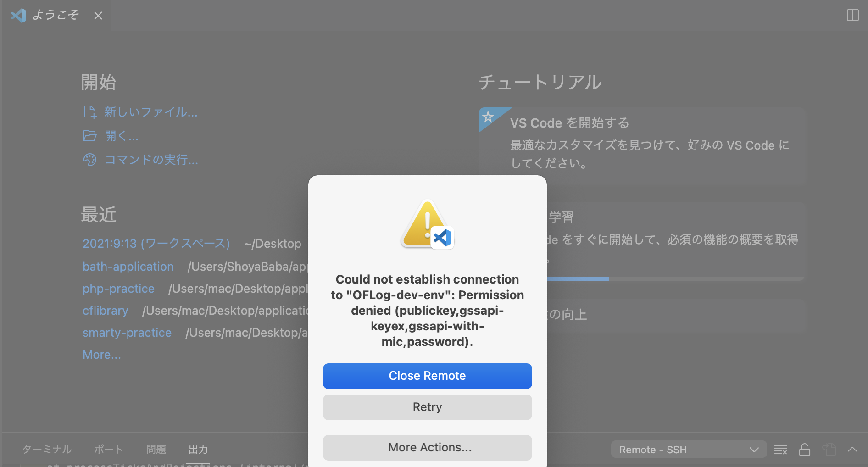Screen dimensions: 868x467
Task: Collapse the panel using the chevron icon
Action: click(x=853, y=450)
